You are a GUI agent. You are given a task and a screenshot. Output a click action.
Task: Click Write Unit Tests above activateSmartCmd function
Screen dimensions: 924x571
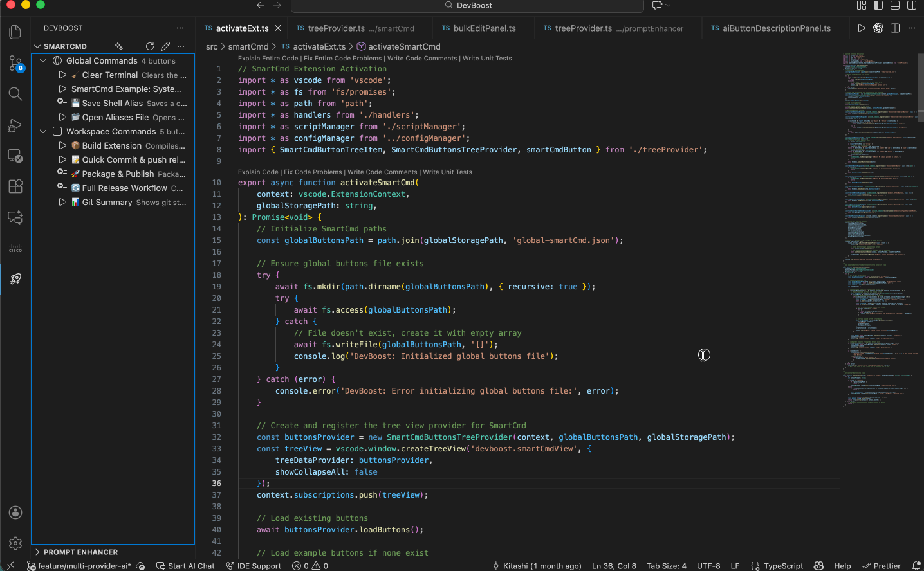tap(447, 172)
